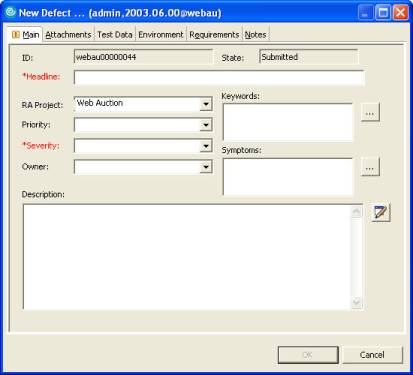Viewport: 413px width, 375px height.
Task: Click the Web Auction value in RA Project
Action: [x=100, y=103]
